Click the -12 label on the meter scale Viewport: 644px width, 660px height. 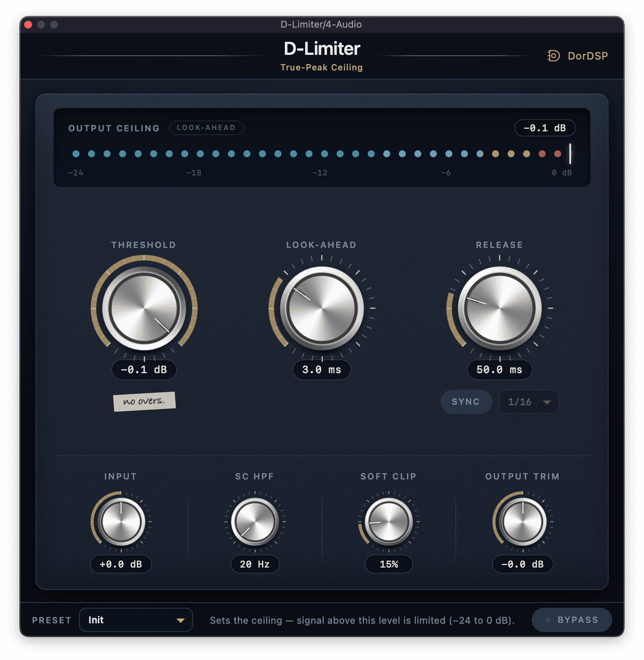point(320,173)
